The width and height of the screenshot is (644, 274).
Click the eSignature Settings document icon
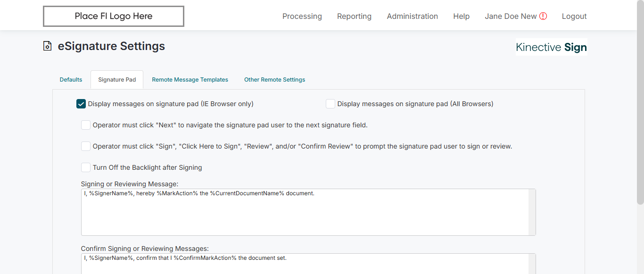coord(47,46)
